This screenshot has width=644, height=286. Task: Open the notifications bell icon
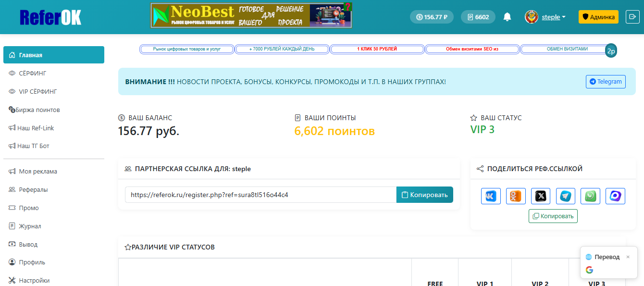(507, 17)
